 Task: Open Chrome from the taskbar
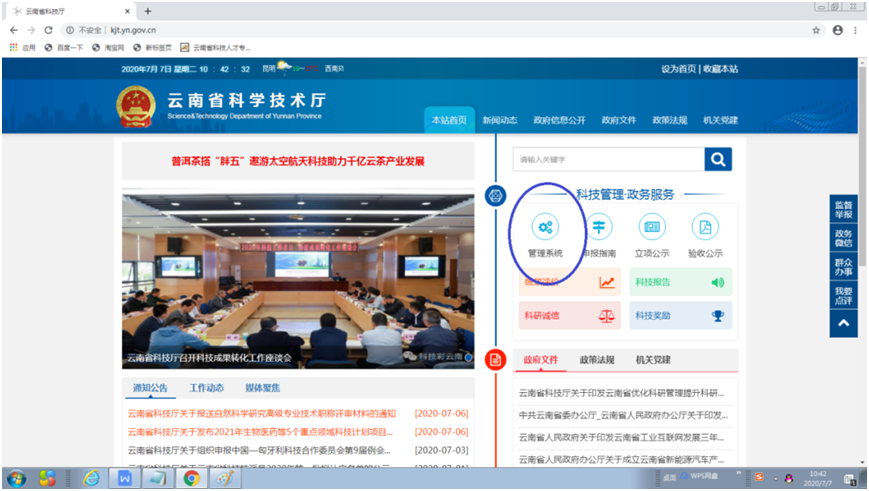point(191,478)
